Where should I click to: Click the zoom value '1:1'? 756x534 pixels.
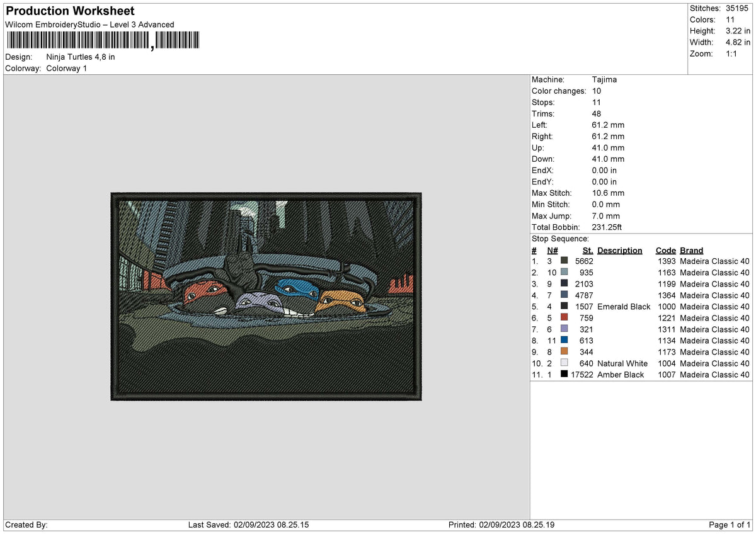coord(732,54)
